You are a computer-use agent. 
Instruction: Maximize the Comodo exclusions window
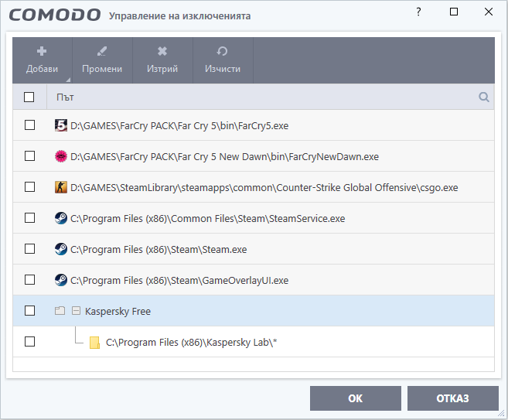point(454,12)
